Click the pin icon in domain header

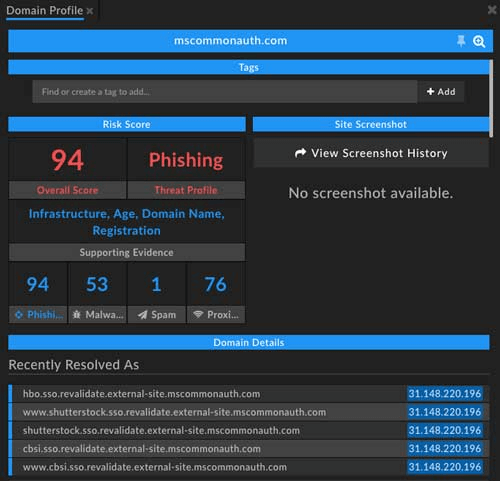pyautogui.click(x=461, y=41)
